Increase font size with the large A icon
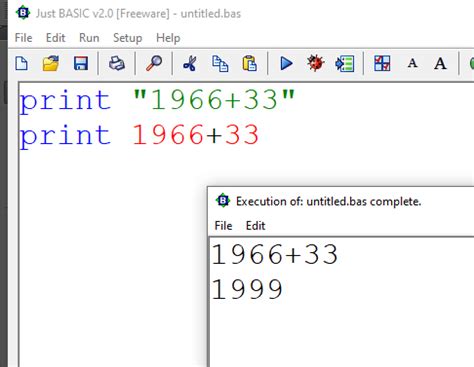The width and height of the screenshot is (474, 367). [440, 63]
